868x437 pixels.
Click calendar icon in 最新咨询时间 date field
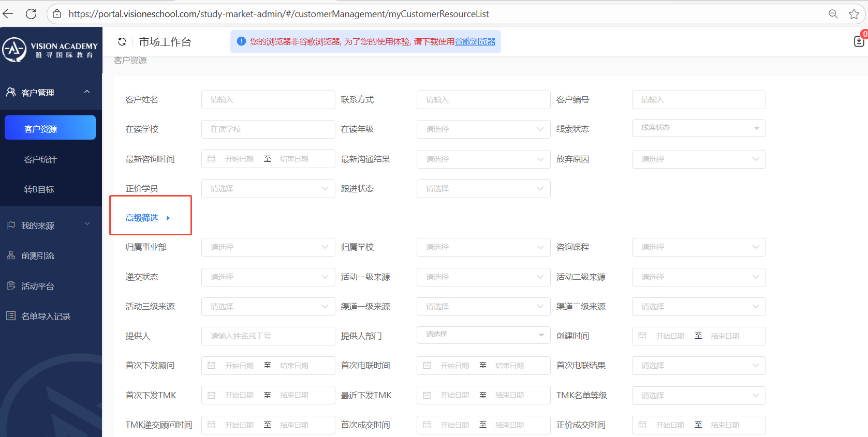click(212, 159)
